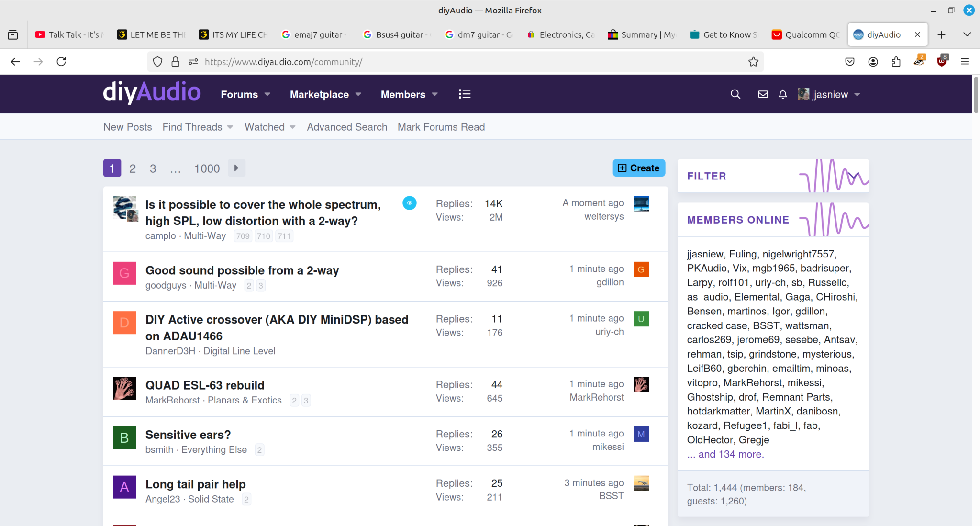Image resolution: width=980 pixels, height=526 pixels.
Task: Reload the page with refresh icon
Action: (x=61, y=62)
